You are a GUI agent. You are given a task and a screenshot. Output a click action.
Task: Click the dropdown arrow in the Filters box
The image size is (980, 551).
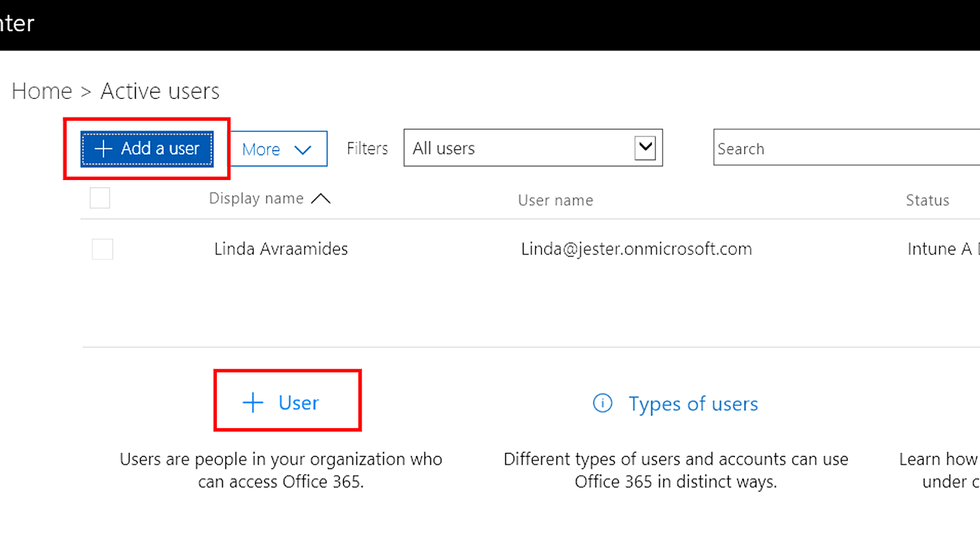(644, 148)
